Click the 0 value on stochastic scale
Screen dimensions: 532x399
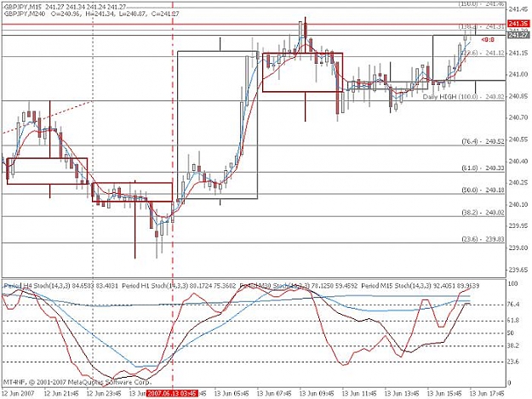pyautogui.click(x=509, y=383)
